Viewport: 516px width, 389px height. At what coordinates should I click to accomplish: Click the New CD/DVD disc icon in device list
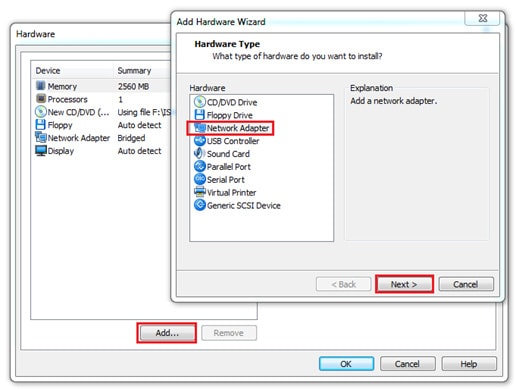point(41,112)
